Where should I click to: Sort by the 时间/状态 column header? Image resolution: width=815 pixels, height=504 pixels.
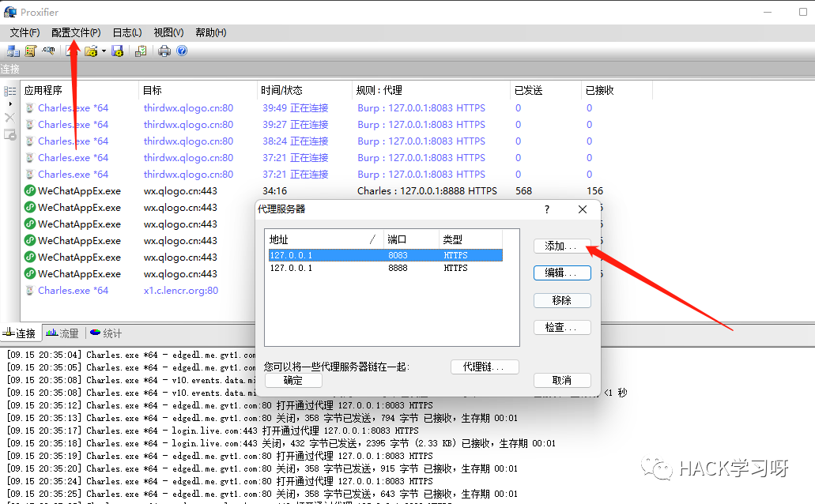(x=304, y=90)
